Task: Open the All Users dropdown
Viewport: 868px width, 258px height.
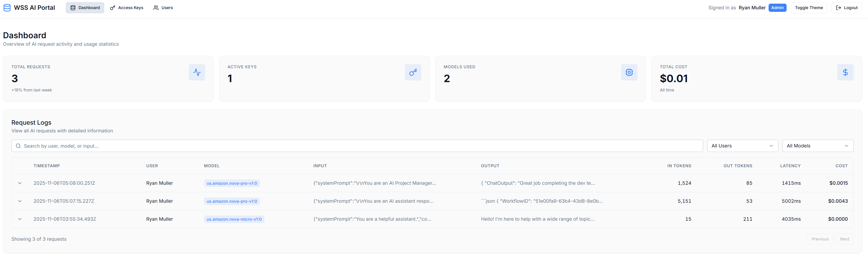Action: (743, 146)
